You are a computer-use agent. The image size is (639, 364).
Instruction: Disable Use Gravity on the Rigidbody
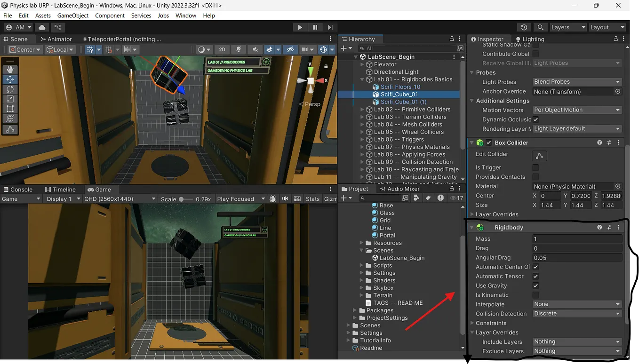pyautogui.click(x=535, y=285)
